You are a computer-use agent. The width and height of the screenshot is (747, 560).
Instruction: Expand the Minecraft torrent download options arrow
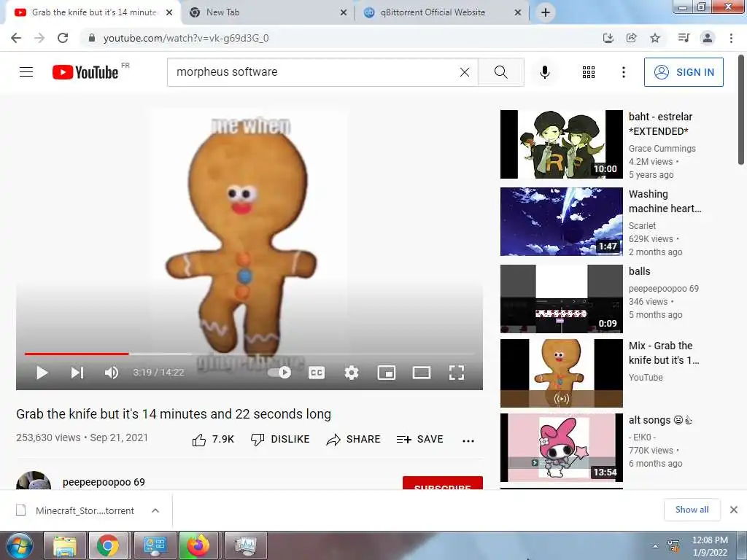(155, 510)
